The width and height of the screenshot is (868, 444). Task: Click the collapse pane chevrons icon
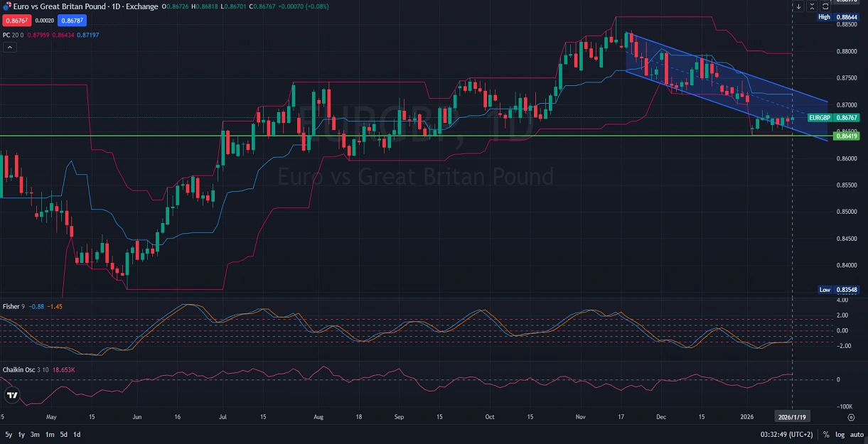812,6
